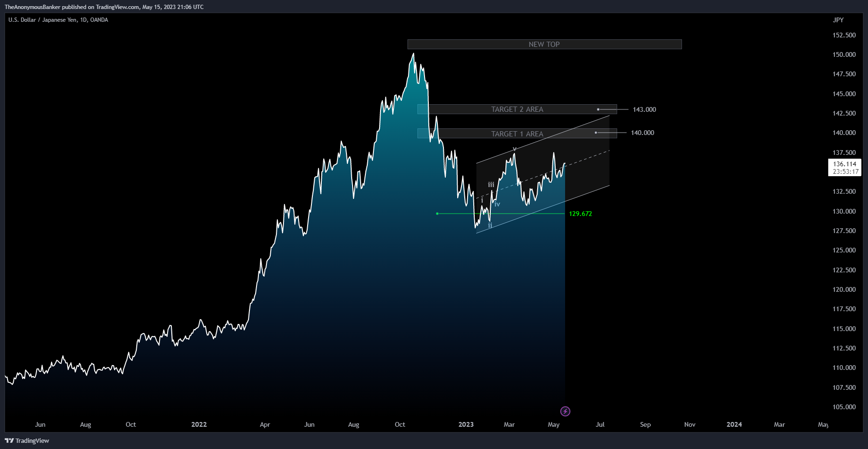Screen dimensions: 868x449
Task: Click the Jul label on time axis
Action: tap(600, 424)
